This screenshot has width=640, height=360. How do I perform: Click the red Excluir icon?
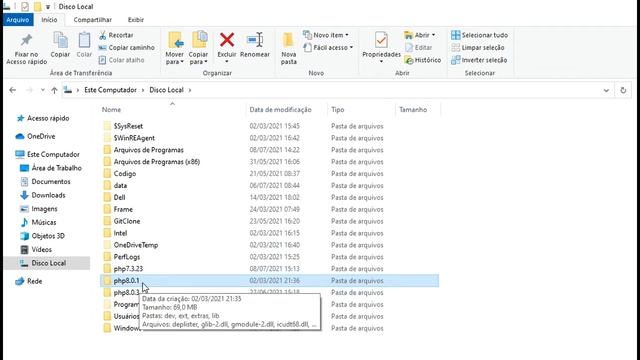227,40
